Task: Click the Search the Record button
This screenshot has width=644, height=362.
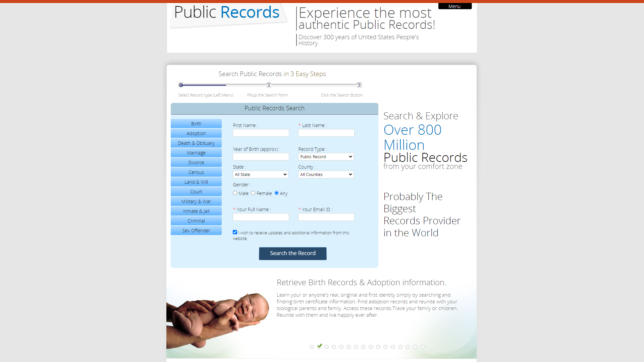Action: [292, 253]
